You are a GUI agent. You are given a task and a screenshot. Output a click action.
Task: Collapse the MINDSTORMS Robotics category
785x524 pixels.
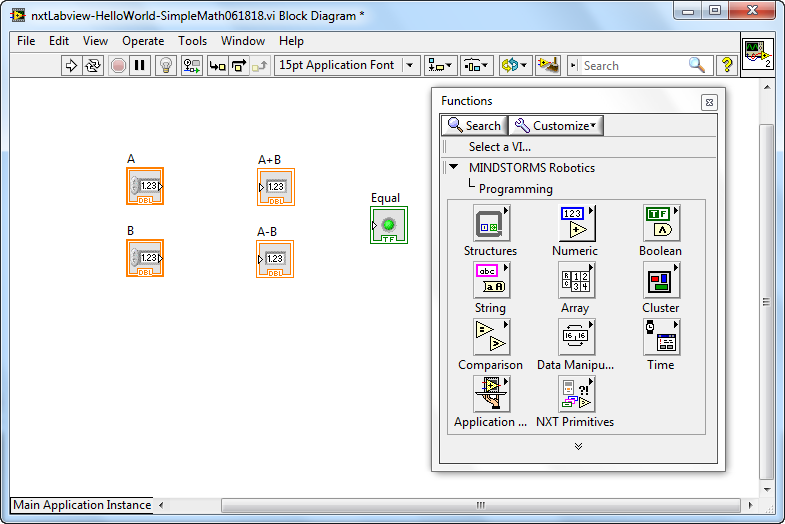(x=454, y=167)
